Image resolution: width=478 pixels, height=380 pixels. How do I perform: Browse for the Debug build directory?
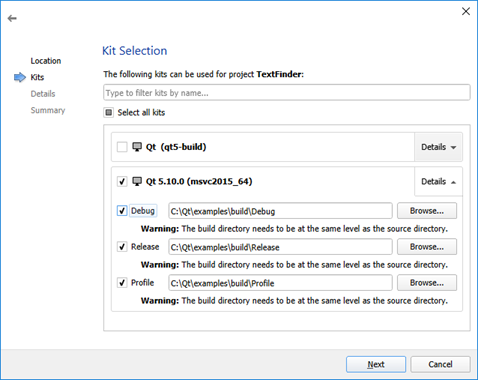pyautogui.click(x=427, y=211)
